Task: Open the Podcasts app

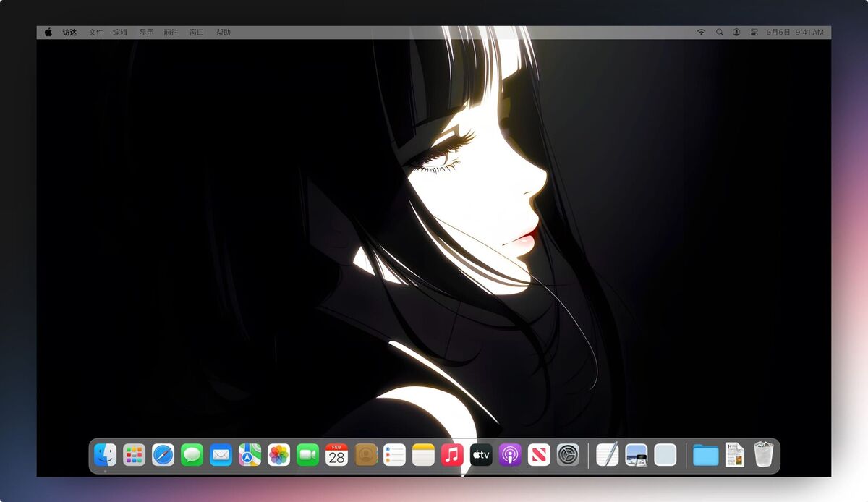Action: pos(510,455)
